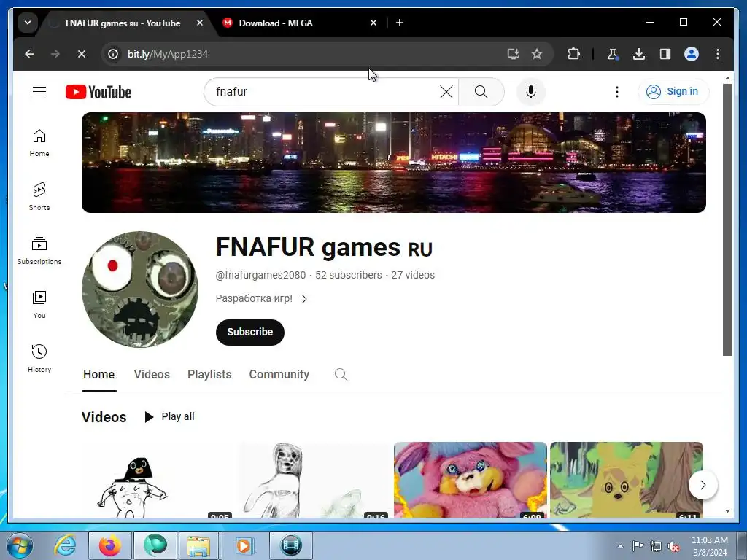This screenshot has height=560, width=747.
Task: Open the penguin-hat sketch video thumbnail
Action: (158, 480)
